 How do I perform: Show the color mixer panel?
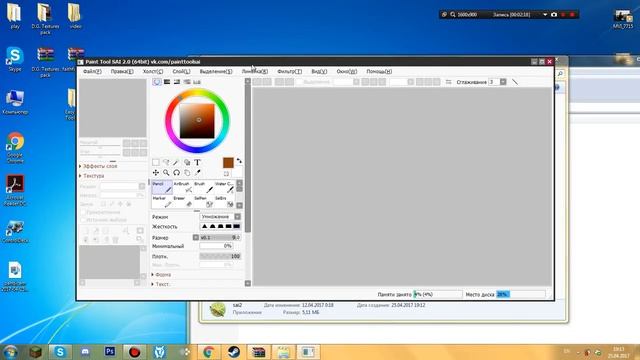click(x=187, y=82)
